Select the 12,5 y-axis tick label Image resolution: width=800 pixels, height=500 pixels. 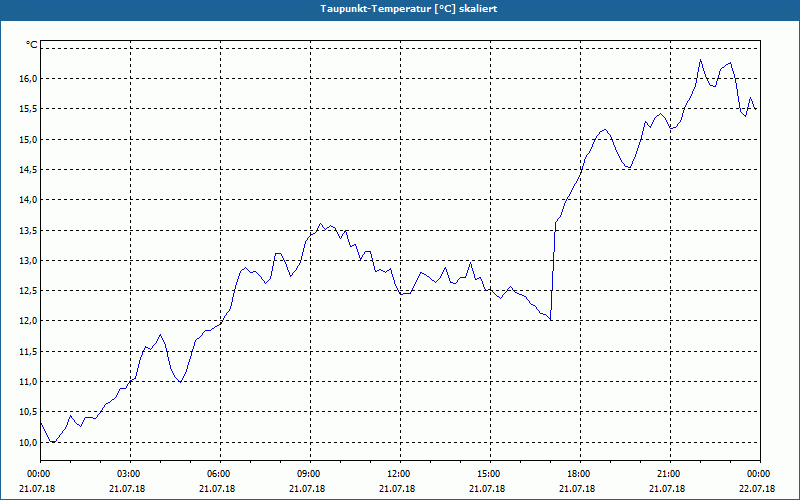tap(29, 290)
